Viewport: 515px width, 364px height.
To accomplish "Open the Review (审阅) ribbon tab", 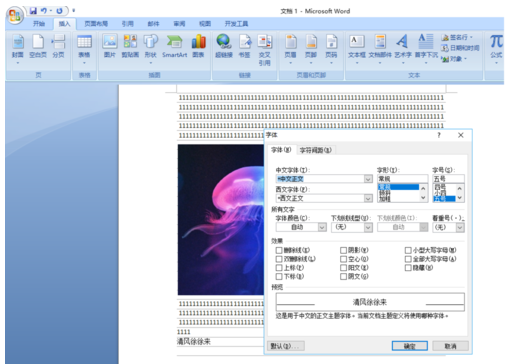I will pyautogui.click(x=179, y=24).
